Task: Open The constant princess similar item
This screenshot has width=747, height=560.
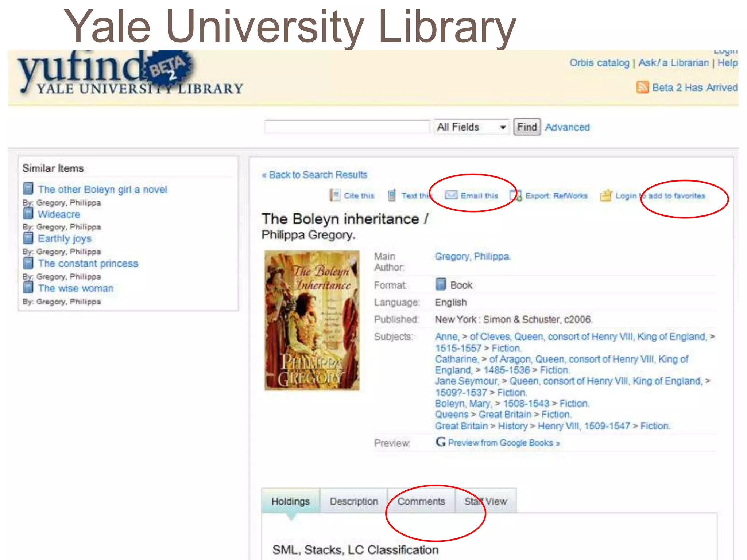Action: (x=88, y=263)
